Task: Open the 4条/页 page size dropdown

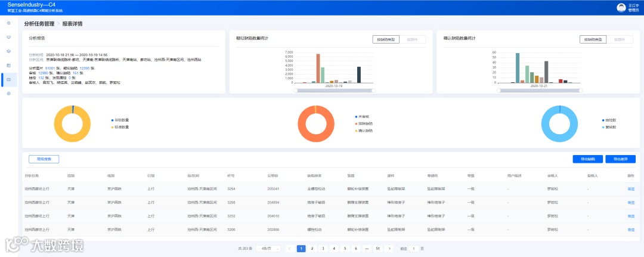Action: pyautogui.click(x=268, y=249)
